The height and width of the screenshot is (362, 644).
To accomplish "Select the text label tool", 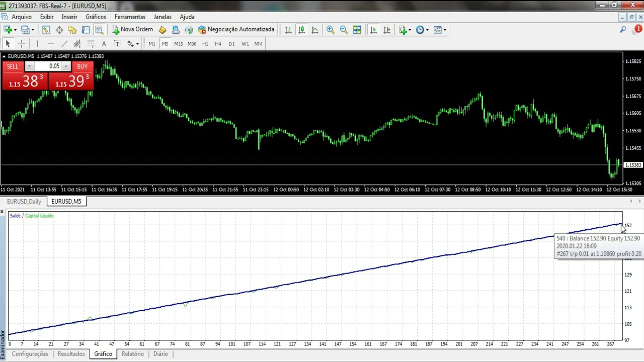I will (x=117, y=44).
